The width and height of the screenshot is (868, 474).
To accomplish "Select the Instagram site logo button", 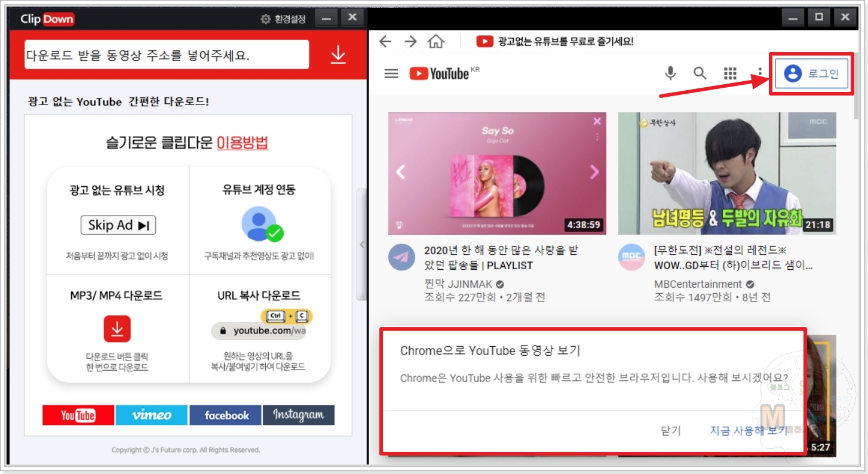I will [x=299, y=415].
